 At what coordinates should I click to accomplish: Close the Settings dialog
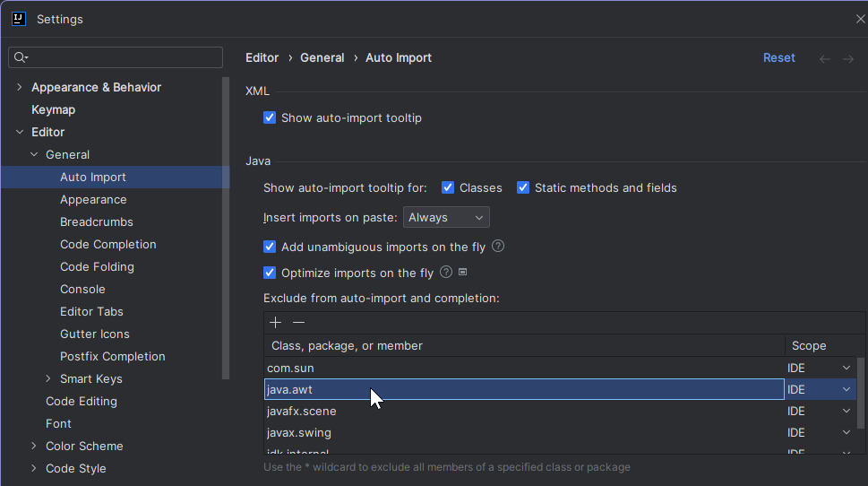[x=860, y=19]
